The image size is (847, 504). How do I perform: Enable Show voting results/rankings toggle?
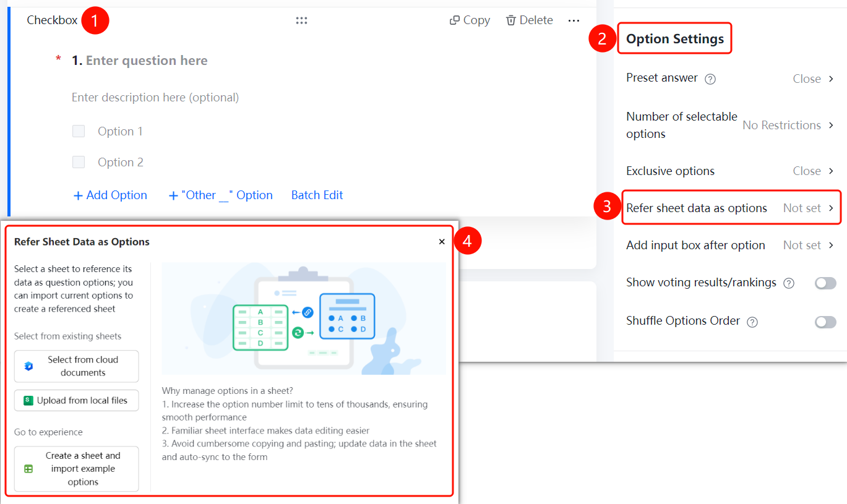tap(825, 283)
